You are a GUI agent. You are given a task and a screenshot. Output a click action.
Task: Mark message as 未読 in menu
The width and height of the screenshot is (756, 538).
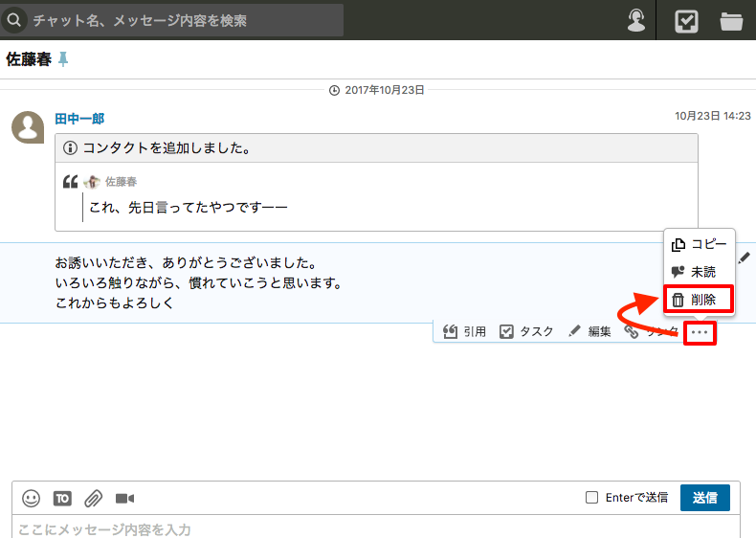point(699,272)
